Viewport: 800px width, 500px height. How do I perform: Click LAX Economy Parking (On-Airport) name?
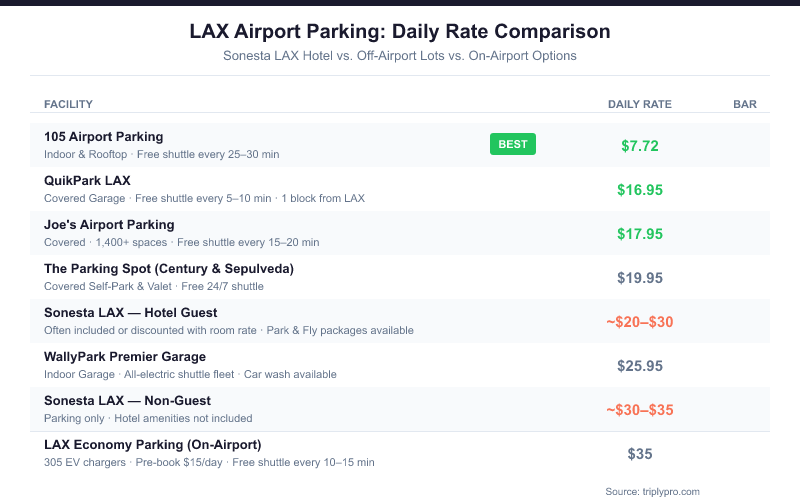[152, 444]
